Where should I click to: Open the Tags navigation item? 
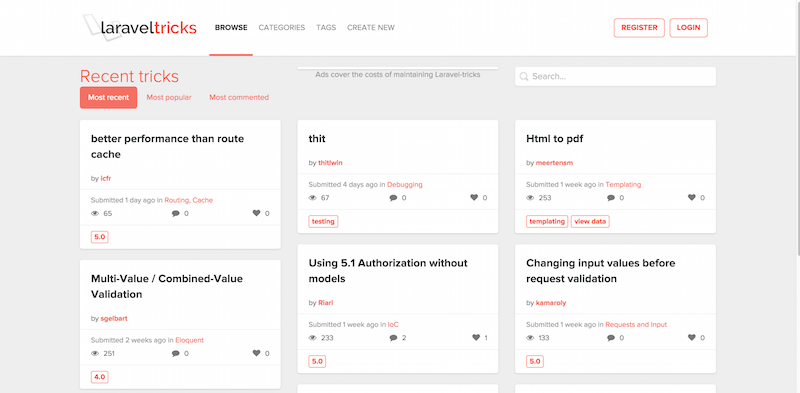point(326,28)
